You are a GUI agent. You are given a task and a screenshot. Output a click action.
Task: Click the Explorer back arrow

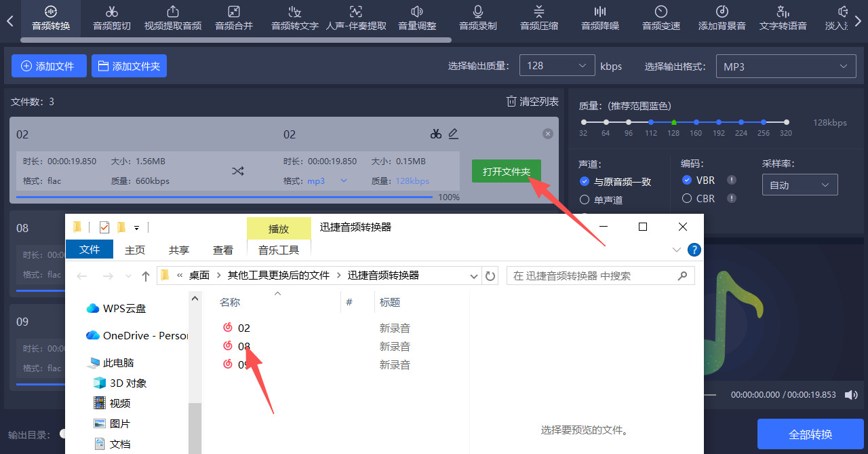coord(82,276)
